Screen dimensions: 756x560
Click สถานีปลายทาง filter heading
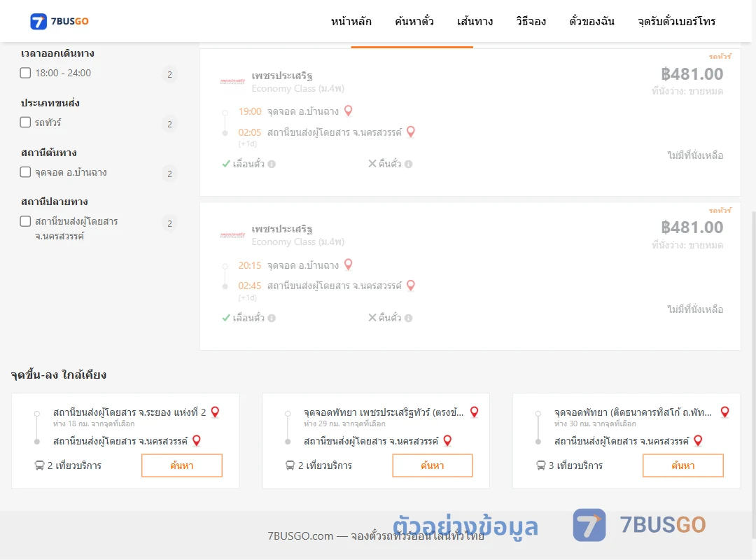pos(55,202)
